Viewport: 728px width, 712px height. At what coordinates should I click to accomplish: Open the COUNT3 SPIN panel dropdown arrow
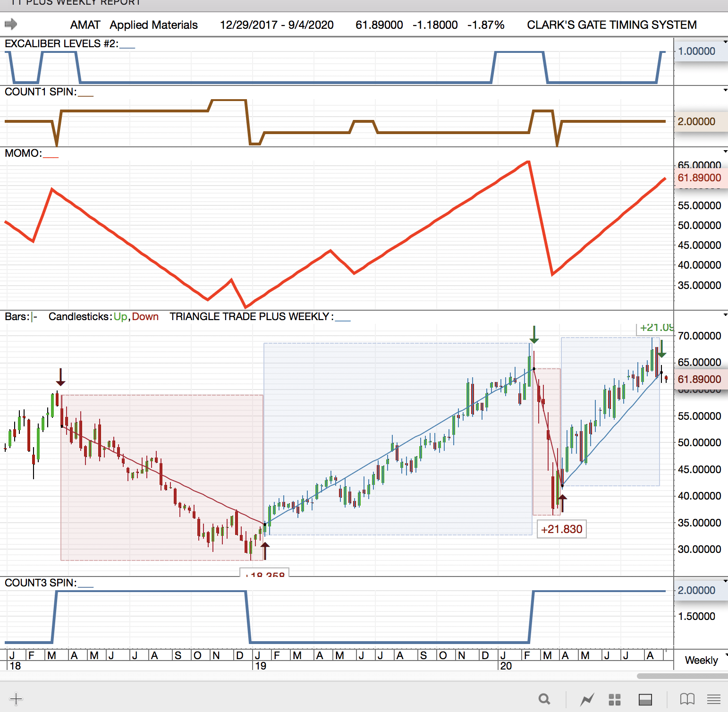[725, 581]
